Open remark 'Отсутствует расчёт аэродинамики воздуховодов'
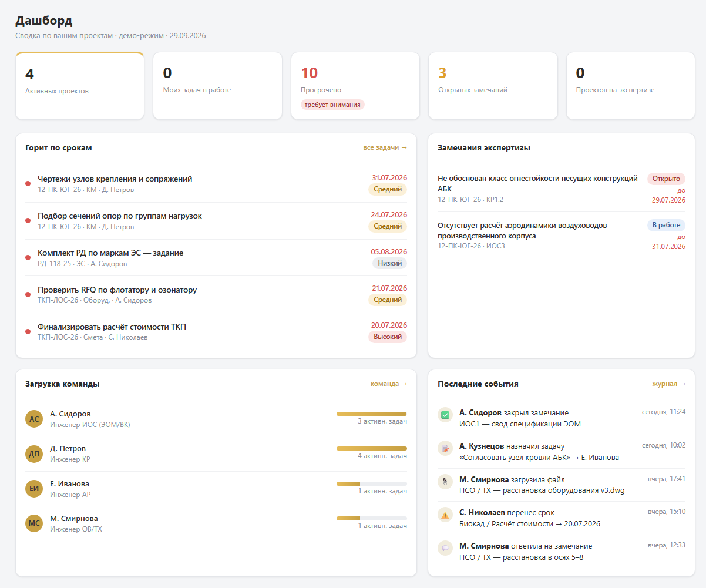The image size is (706, 588). (522, 230)
